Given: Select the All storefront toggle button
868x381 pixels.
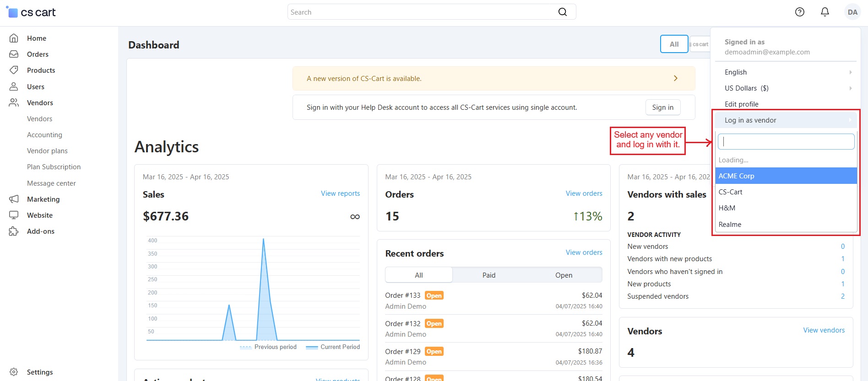Looking at the screenshot, I should coord(674,44).
